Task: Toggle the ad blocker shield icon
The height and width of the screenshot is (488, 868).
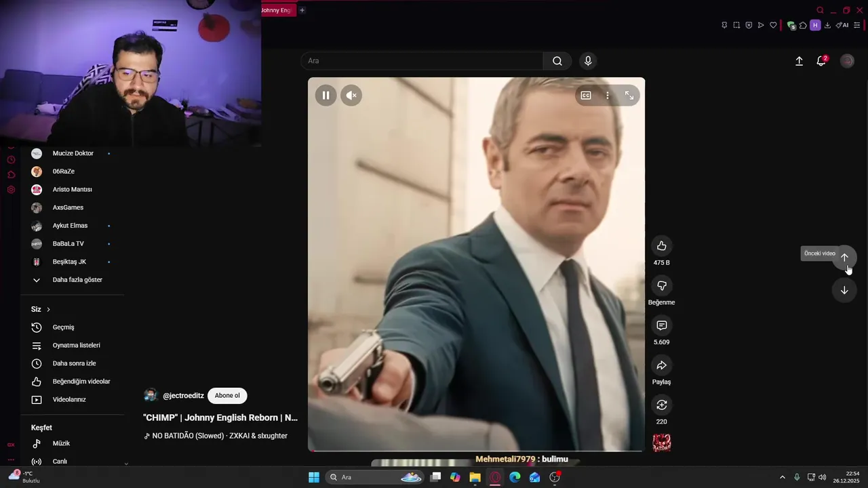Action: tap(749, 25)
